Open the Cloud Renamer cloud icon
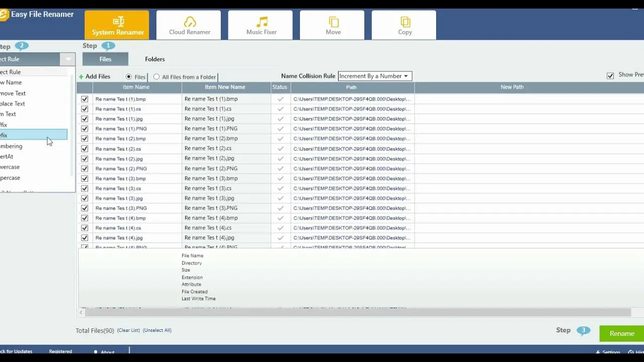The height and width of the screenshot is (362, 644). click(x=190, y=22)
